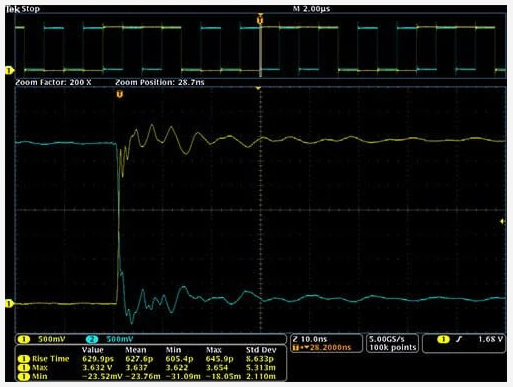Click the M 2.00µs main timebase label

311,9
